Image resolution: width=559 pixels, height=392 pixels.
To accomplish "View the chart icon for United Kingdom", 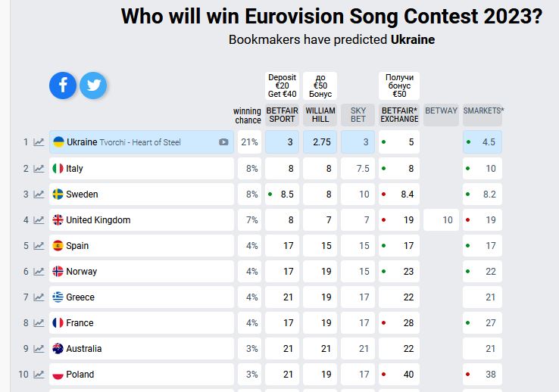I will [39, 219].
